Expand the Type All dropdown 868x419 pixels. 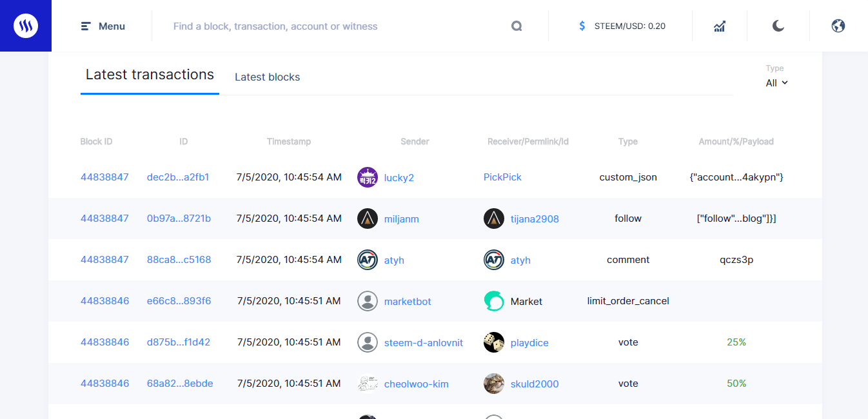pyautogui.click(x=776, y=83)
